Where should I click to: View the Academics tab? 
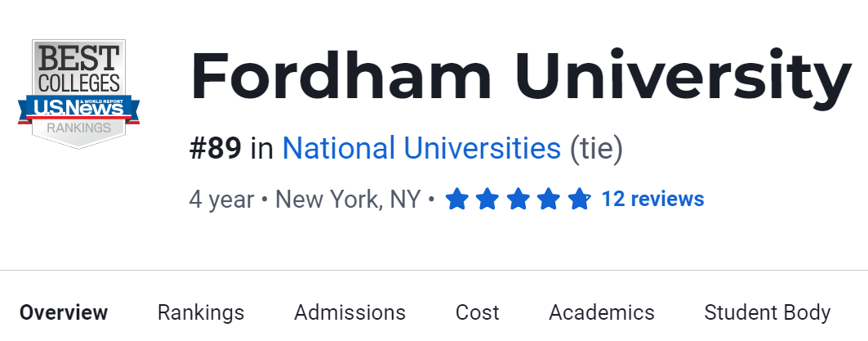coord(602,312)
